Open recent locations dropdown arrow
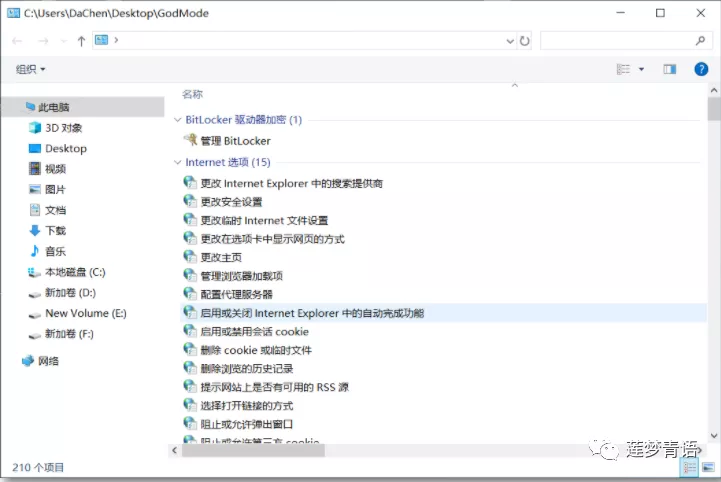This screenshot has width=721, height=482. 63,41
